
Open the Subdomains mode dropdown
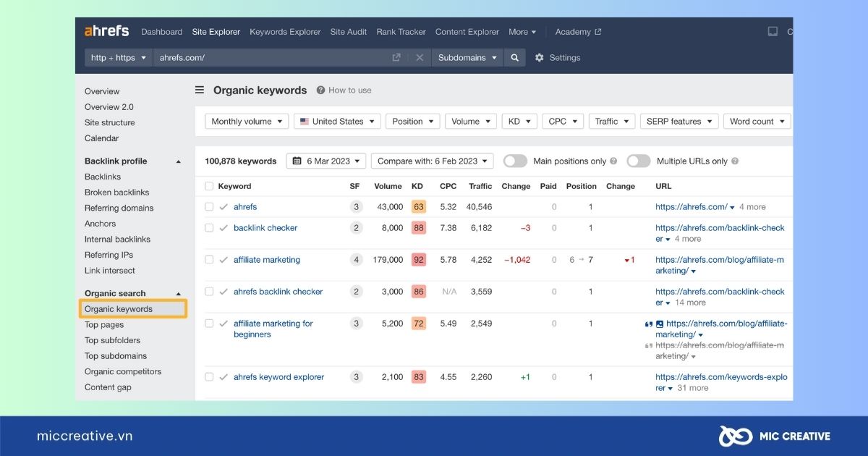click(467, 58)
